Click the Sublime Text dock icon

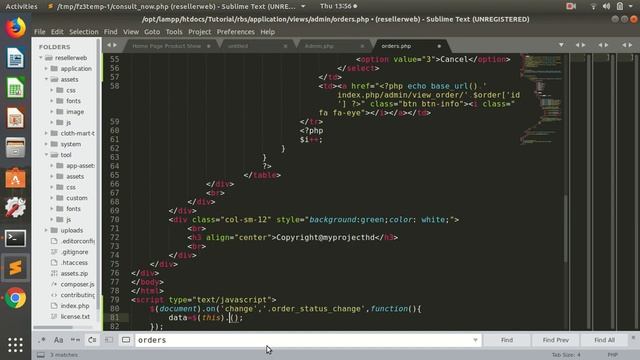(x=16, y=268)
